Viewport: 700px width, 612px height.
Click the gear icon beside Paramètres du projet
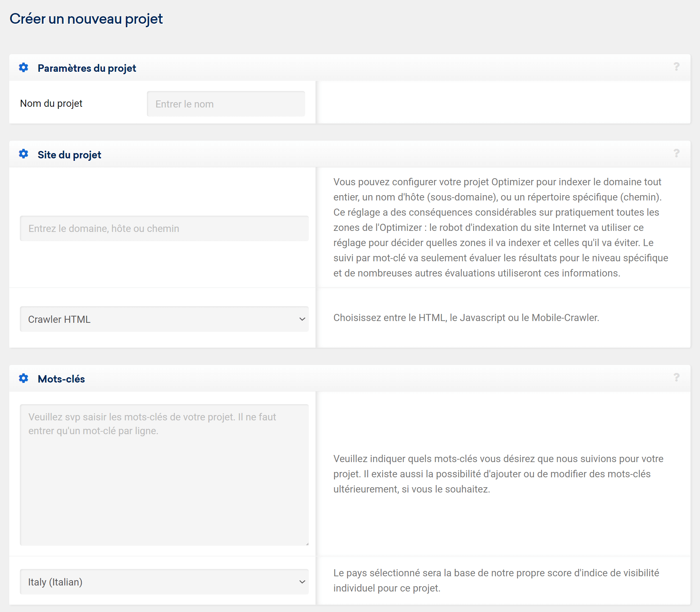click(24, 68)
